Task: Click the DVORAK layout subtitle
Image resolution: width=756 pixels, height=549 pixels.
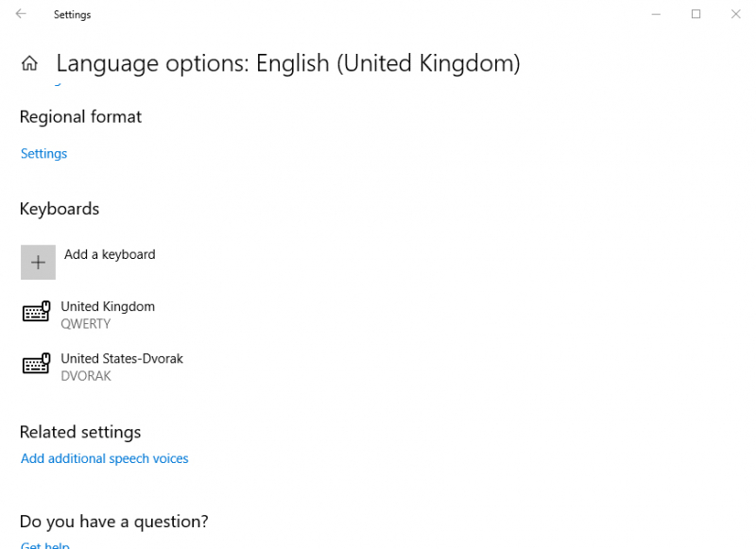Action: tap(86, 376)
